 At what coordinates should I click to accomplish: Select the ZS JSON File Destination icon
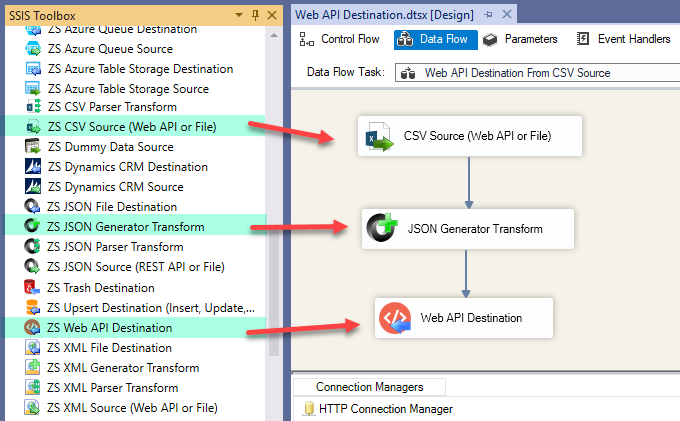tap(32, 206)
